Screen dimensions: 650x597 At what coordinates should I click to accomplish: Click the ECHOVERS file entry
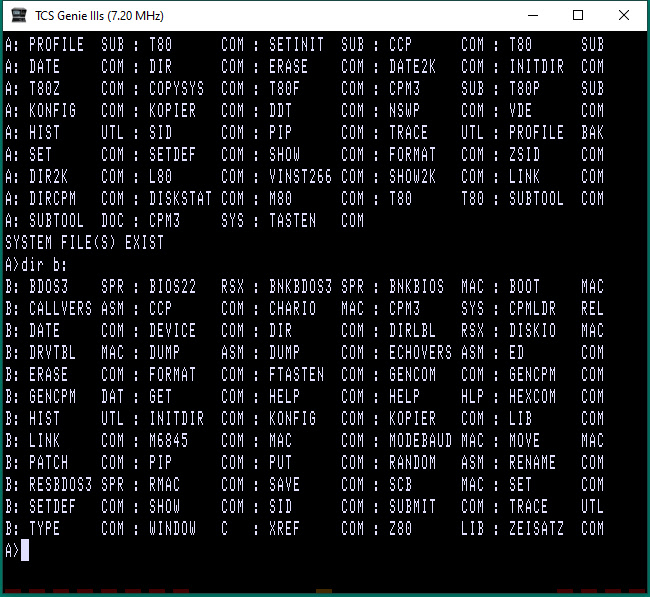point(417,352)
